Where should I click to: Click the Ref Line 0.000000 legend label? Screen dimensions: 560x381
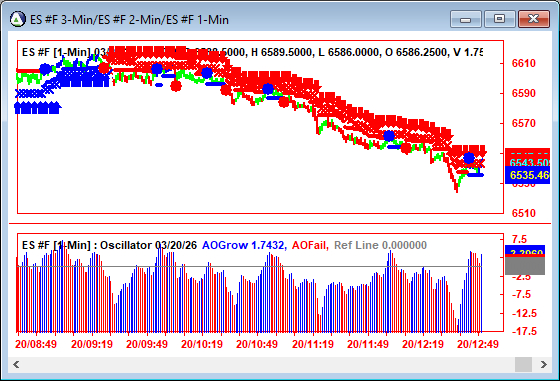point(380,245)
